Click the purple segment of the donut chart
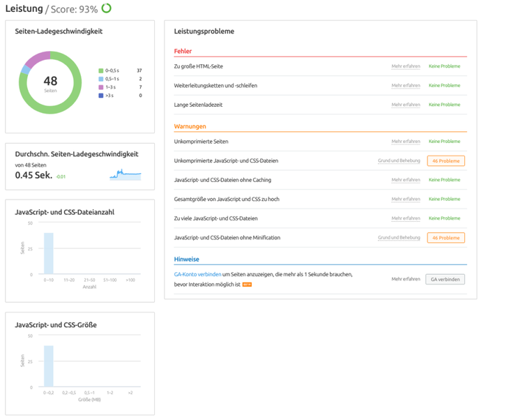Viewport: 523px width, 420px height. (38, 58)
